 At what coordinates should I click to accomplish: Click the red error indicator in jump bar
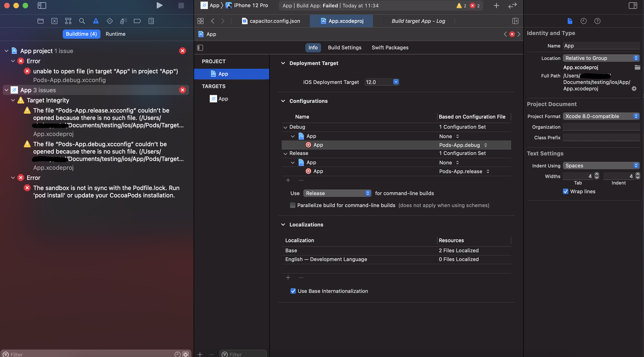pyautogui.click(x=512, y=34)
